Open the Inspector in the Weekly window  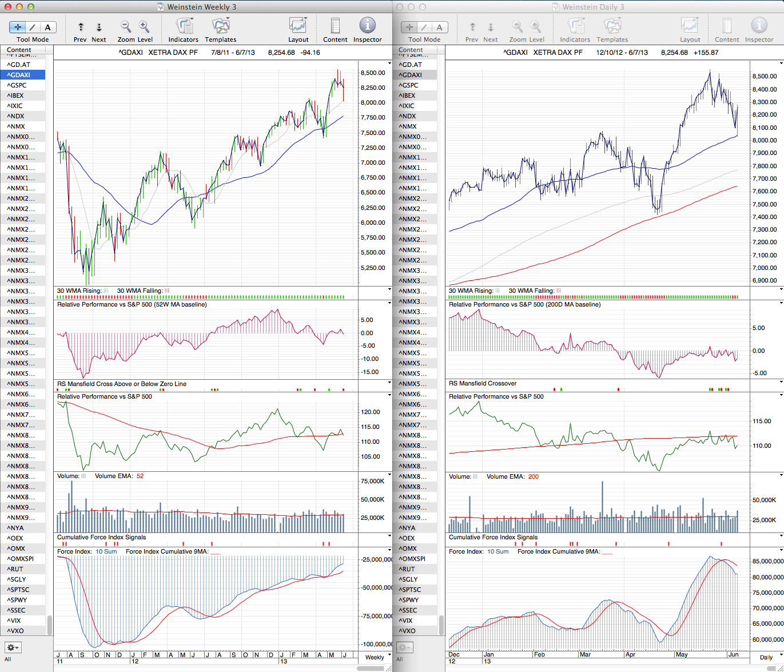click(x=367, y=26)
